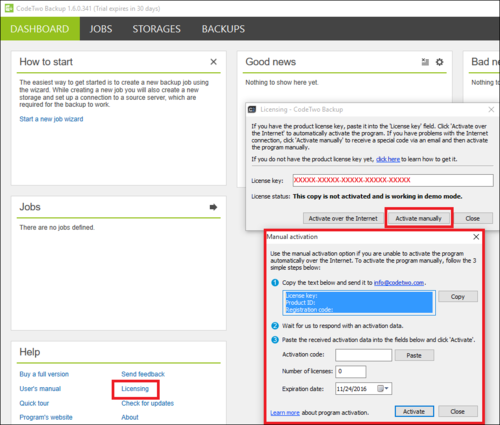Click the License key input field
The height and width of the screenshot is (425, 500).
393,180
